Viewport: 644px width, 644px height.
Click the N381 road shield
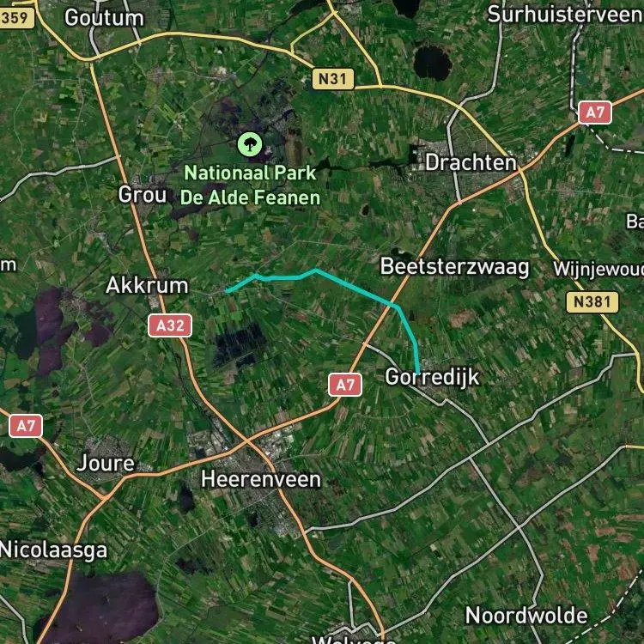[592, 302]
